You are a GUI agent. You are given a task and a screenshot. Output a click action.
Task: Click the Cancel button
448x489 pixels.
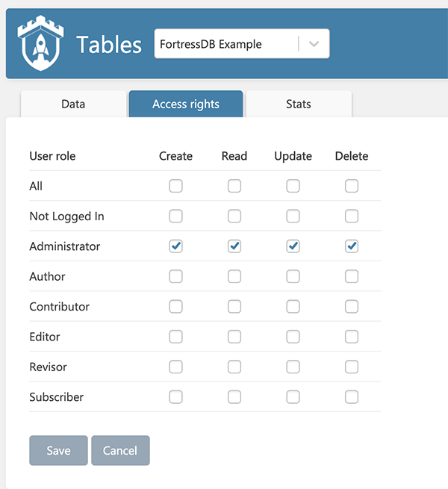(120, 451)
